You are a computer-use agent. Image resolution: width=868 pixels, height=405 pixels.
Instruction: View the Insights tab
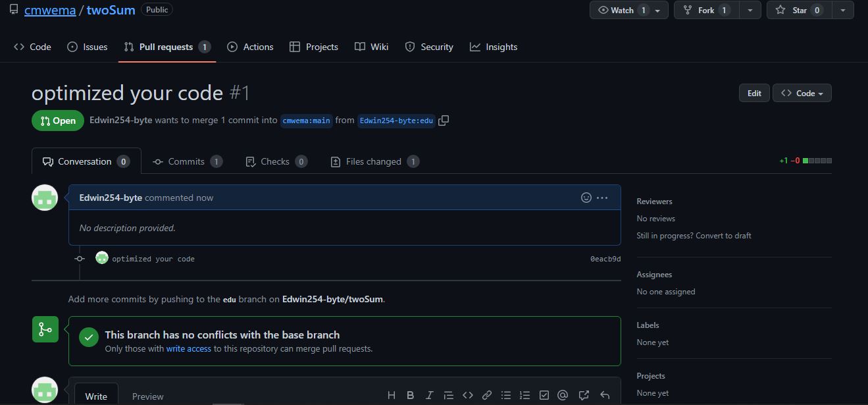click(x=494, y=47)
